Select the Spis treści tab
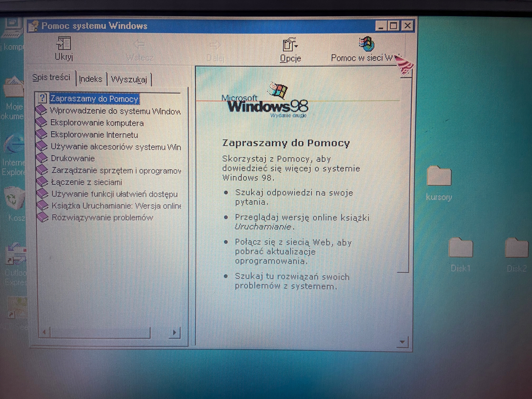532x399 pixels. click(x=51, y=78)
